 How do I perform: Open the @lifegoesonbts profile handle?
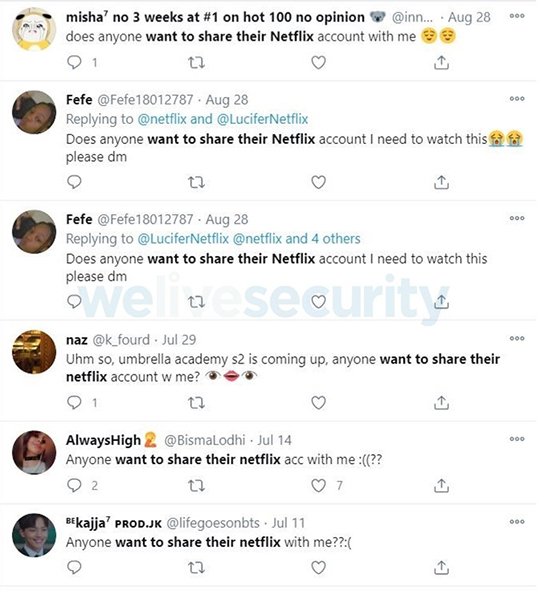click(213, 523)
